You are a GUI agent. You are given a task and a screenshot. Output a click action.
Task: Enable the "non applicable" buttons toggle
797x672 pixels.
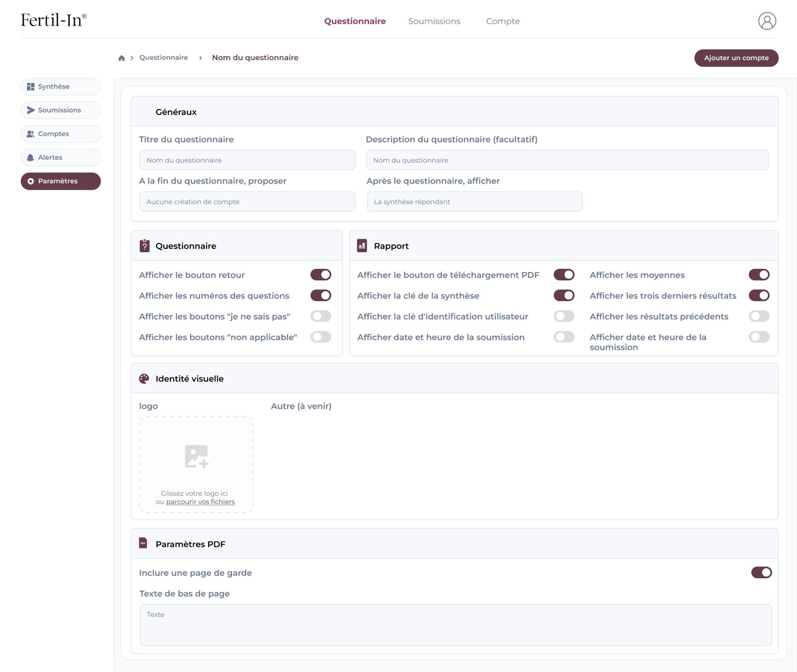[321, 337]
